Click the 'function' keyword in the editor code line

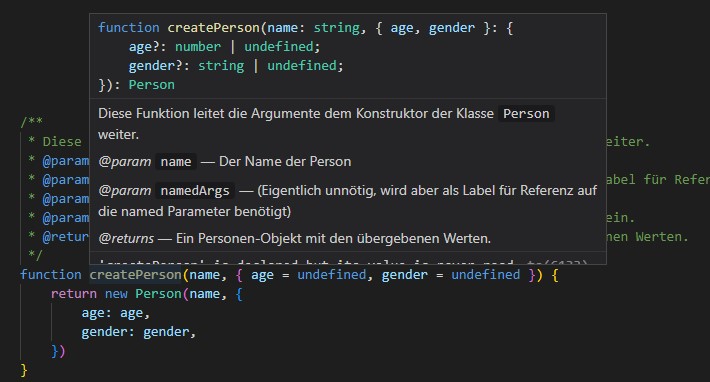pos(51,275)
